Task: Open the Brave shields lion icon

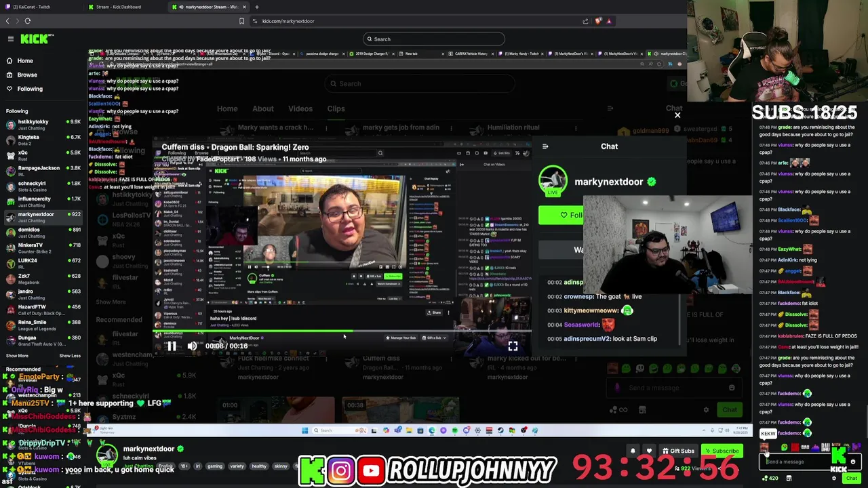Action: coord(597,21)
